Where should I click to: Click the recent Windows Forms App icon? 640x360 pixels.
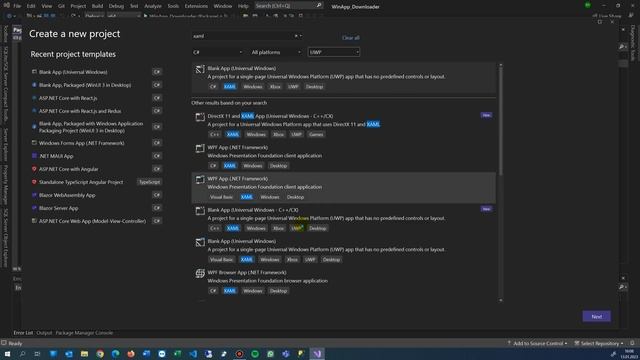[34, 143]
